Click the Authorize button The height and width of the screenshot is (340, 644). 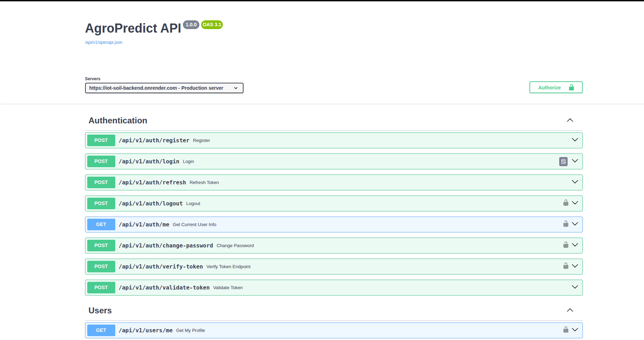[x=556, y=88]
